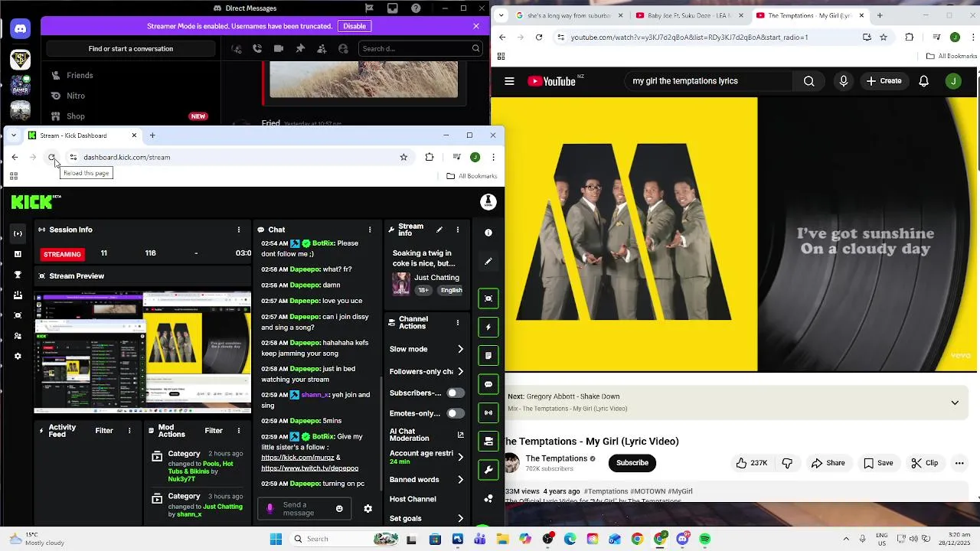Click YouTube search box

click(709, 81)
